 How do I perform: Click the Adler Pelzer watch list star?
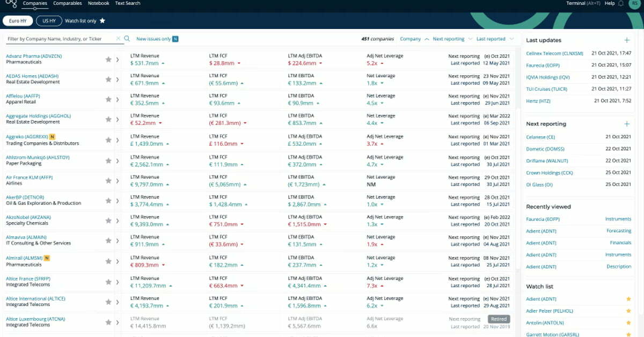(x=628, y=311)
